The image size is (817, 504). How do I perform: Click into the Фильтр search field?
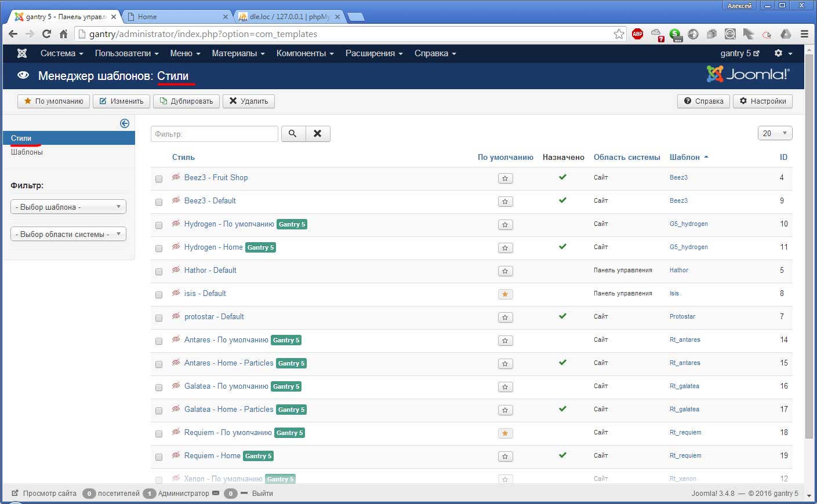pos(215,134)
